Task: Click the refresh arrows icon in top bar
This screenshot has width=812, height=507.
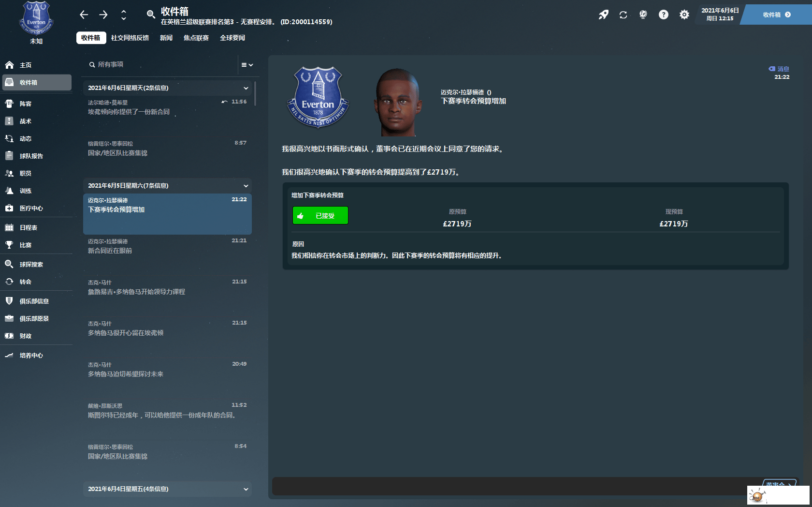Action: [x=623, y=15]
